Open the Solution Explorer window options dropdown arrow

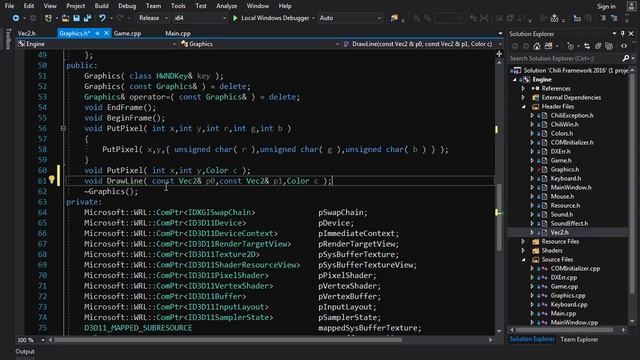coord(614,33)
